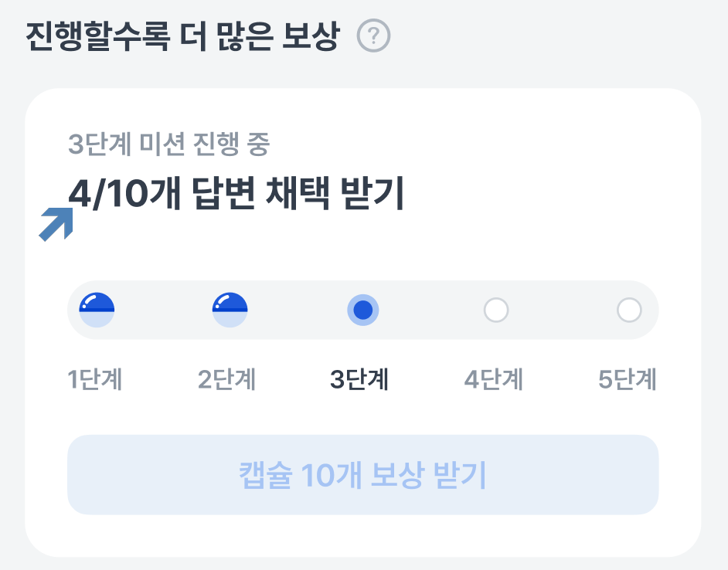Click the 4단계 step label
Screen dimensions: 728x570
click(494, 380)
